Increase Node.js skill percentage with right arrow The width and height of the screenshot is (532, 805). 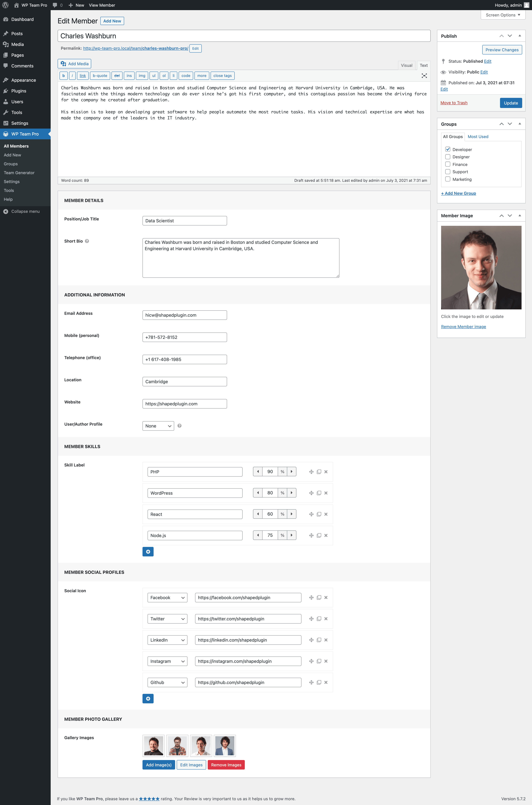pyautogui.click(x=291, y=535)
